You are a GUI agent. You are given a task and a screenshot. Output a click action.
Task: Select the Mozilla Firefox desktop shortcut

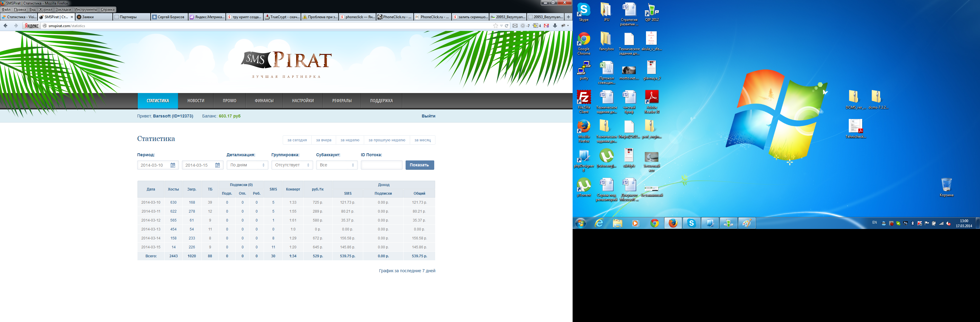[584, 131]
